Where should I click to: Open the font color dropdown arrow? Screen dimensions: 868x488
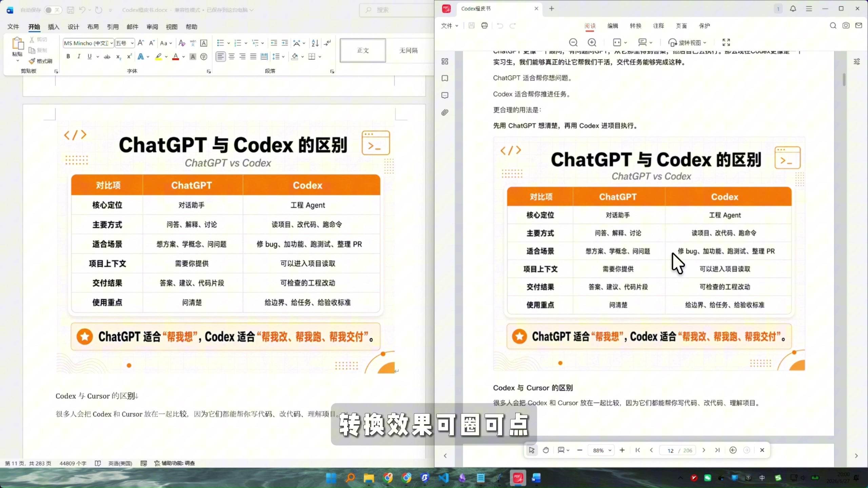pos(183,57)
